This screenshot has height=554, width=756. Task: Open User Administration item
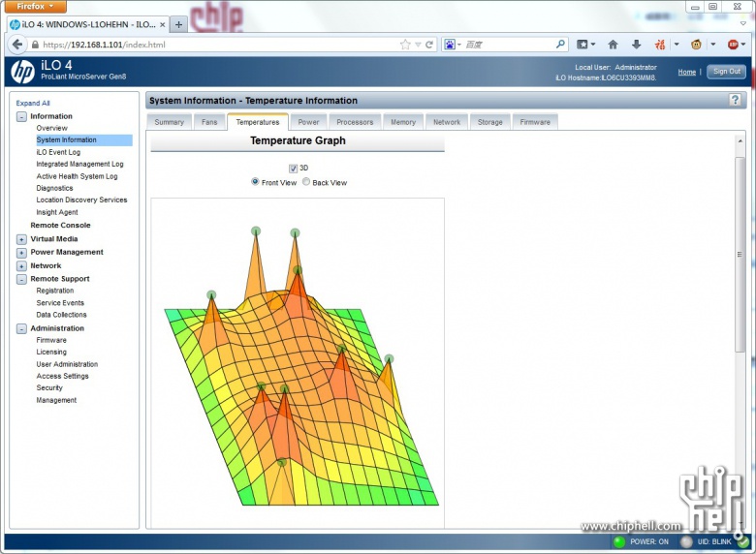(x=67, y=364)
